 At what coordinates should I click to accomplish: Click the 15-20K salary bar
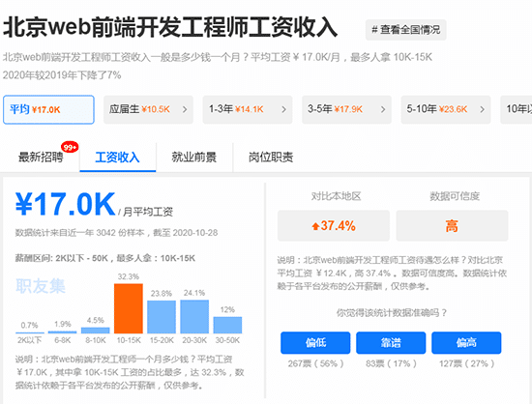point(162,317)
